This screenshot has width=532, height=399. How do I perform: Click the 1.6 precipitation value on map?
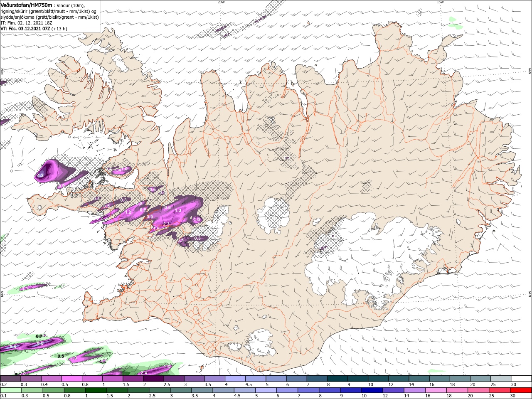[157, 229]
